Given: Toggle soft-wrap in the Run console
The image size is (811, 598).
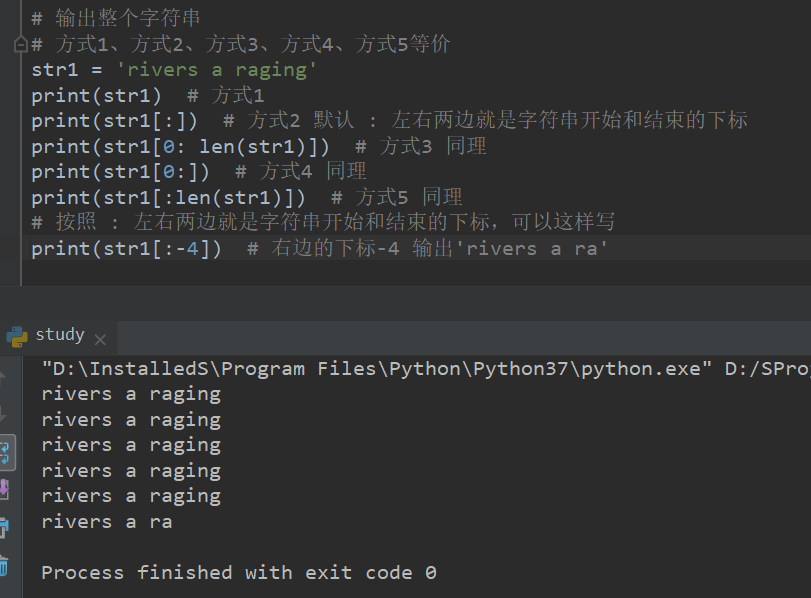Looking at the screenshot, I should [x=5, y=453].
